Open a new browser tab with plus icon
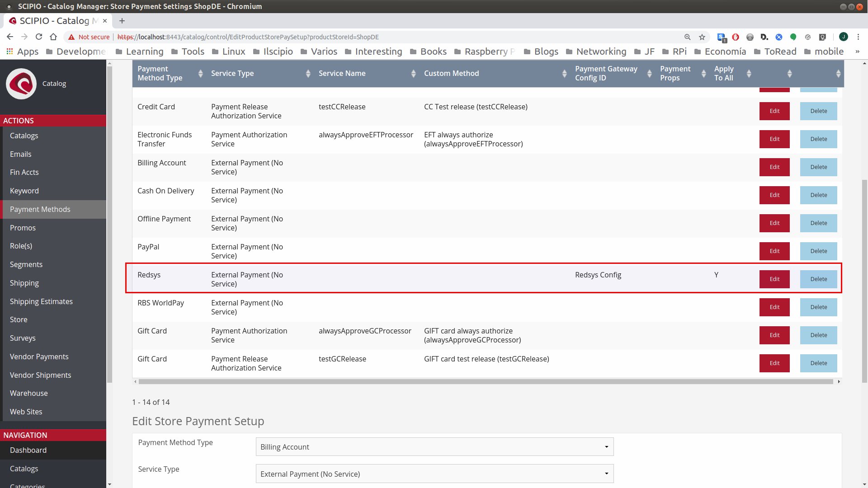 (122, 21)
